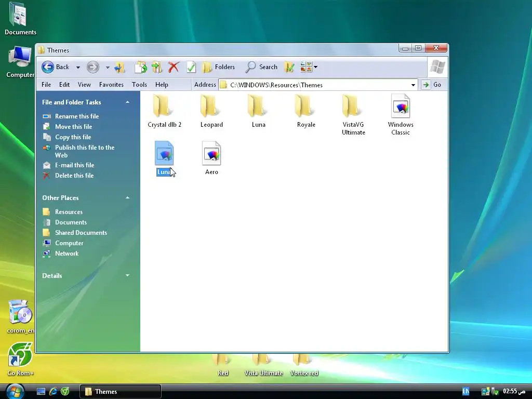The height and width of the screenshot is (399, 532).
Task: Click the Copy To toolbar icon
Action: coord(140,67)
